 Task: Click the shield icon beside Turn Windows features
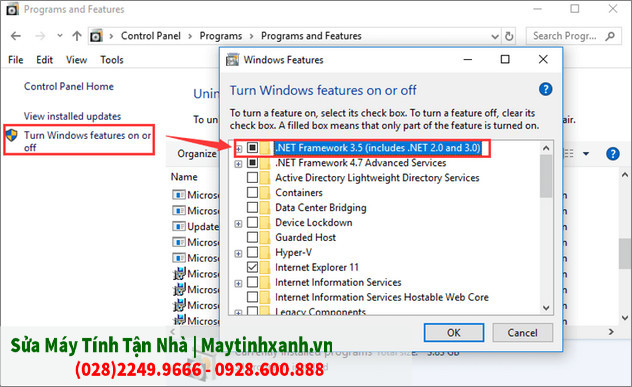coord(12,135)
